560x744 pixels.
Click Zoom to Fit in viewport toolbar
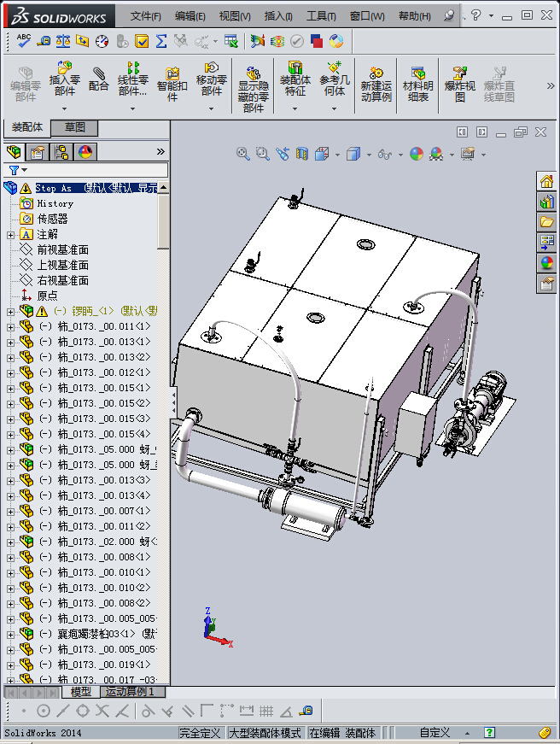(242, 154)
